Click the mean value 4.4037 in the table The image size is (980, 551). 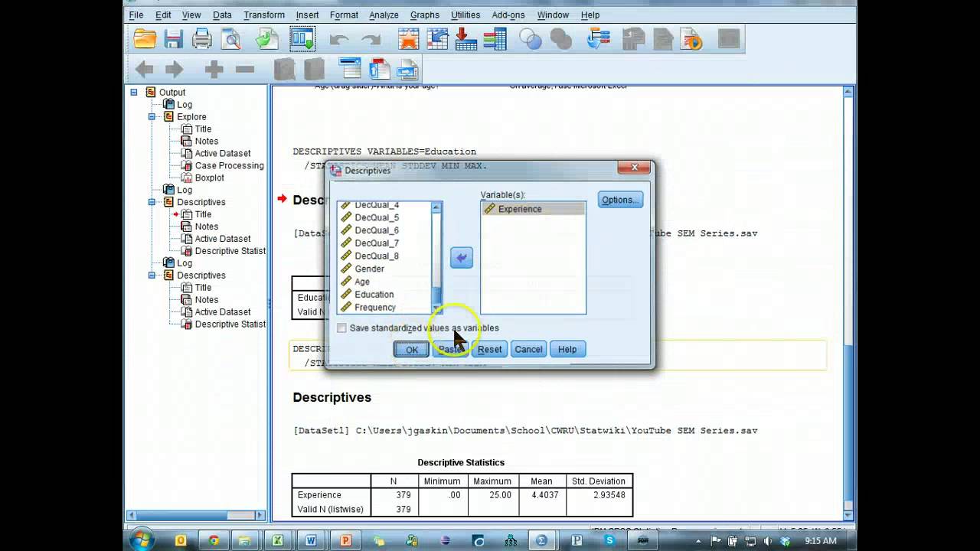tap(544, 495)
